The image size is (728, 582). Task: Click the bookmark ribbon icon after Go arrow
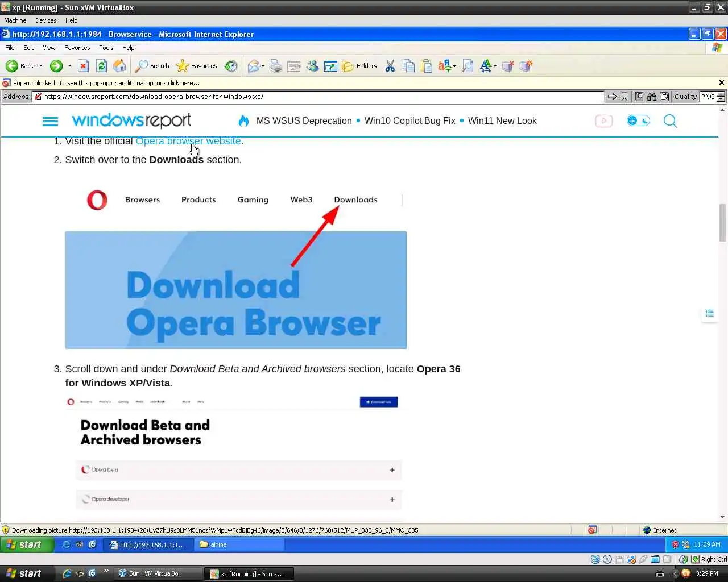point(624,97)
